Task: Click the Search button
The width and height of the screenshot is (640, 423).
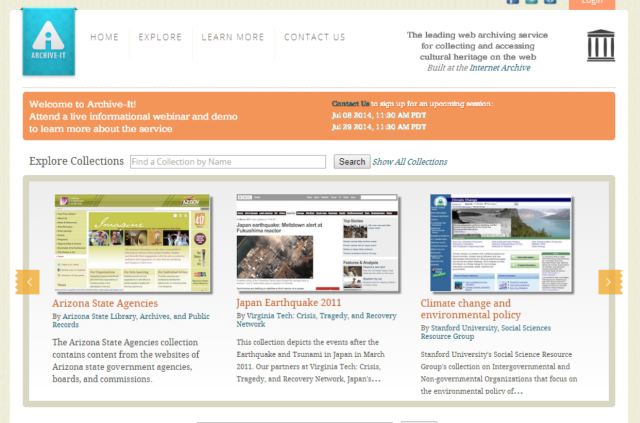Action: tap(351, 162)
